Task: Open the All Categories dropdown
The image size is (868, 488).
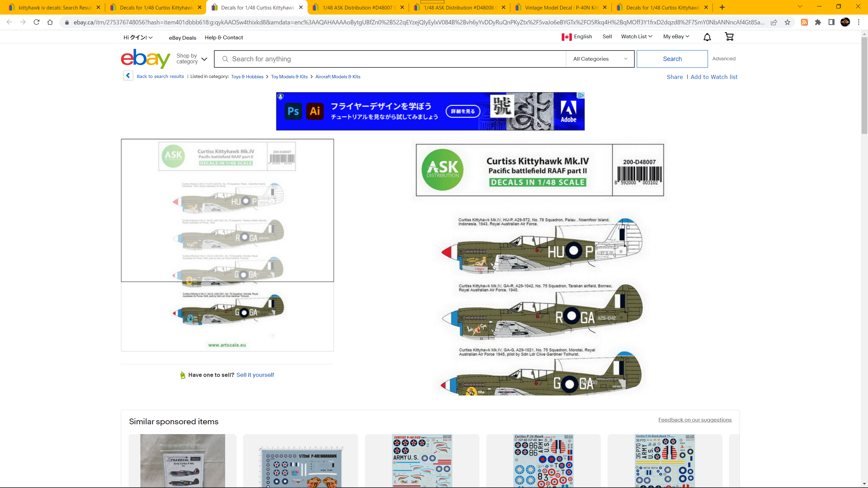Action: pos(600,59)
